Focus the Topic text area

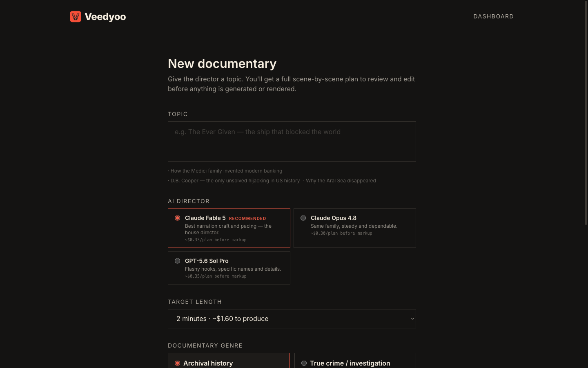[x=292, y=141]
